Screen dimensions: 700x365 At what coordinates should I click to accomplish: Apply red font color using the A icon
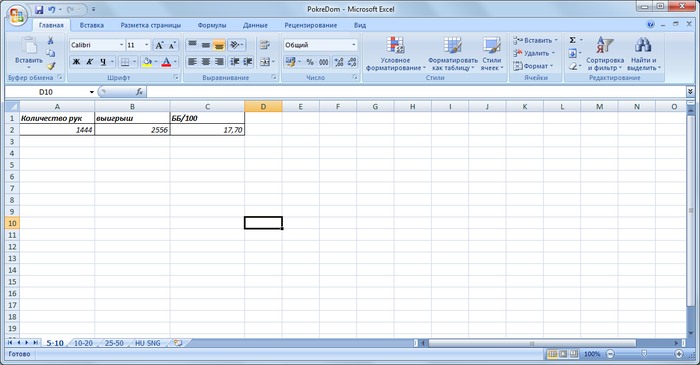[x=166, y=62]
